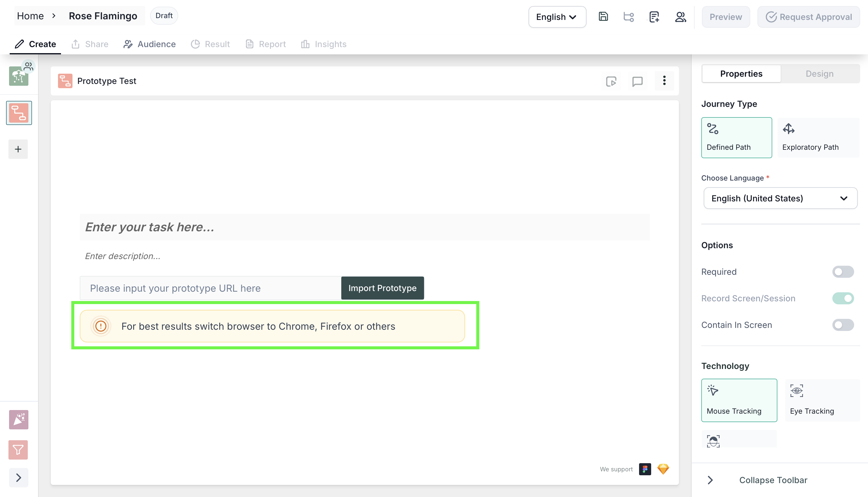Switch to the Share tab
Image resolution: width=868 pixels, height=497 pixels.
tap(90, 44)
